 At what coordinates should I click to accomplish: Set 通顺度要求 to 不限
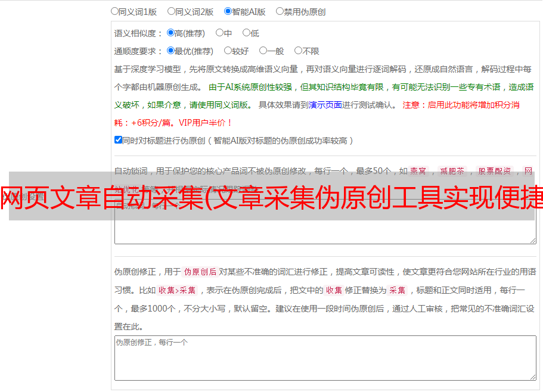[298, 51]
